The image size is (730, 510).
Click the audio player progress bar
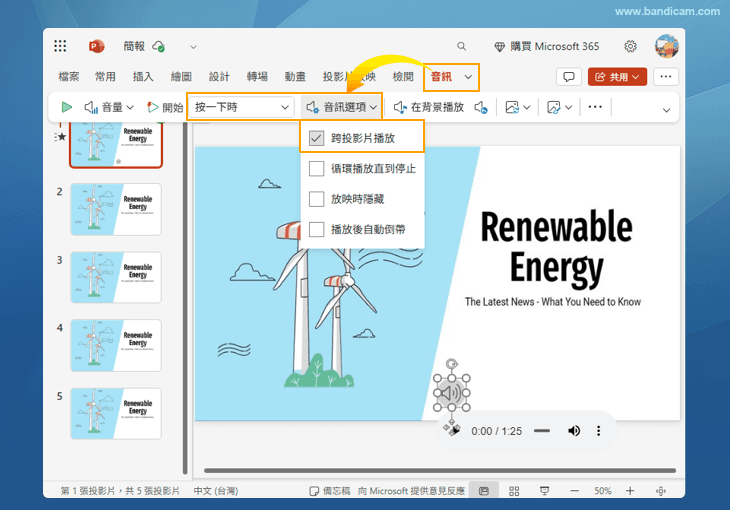coord(541,431)
